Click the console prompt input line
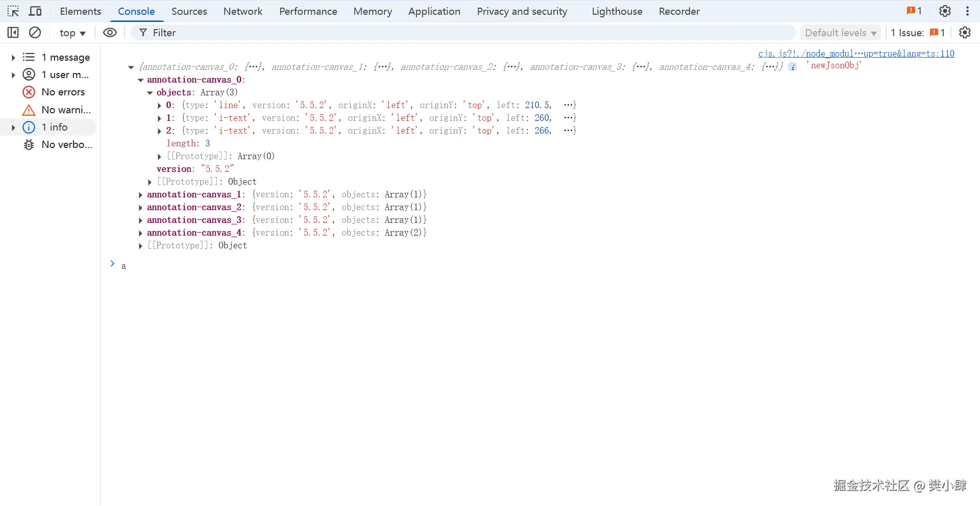The width and height of the screenshot is (980, 506). (546, 266)
